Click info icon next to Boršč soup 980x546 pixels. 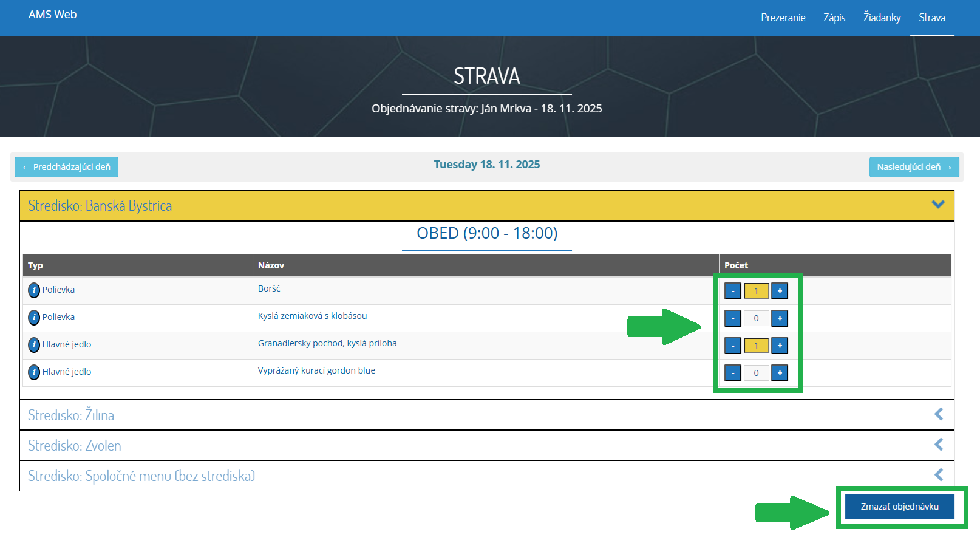(34, 290)
